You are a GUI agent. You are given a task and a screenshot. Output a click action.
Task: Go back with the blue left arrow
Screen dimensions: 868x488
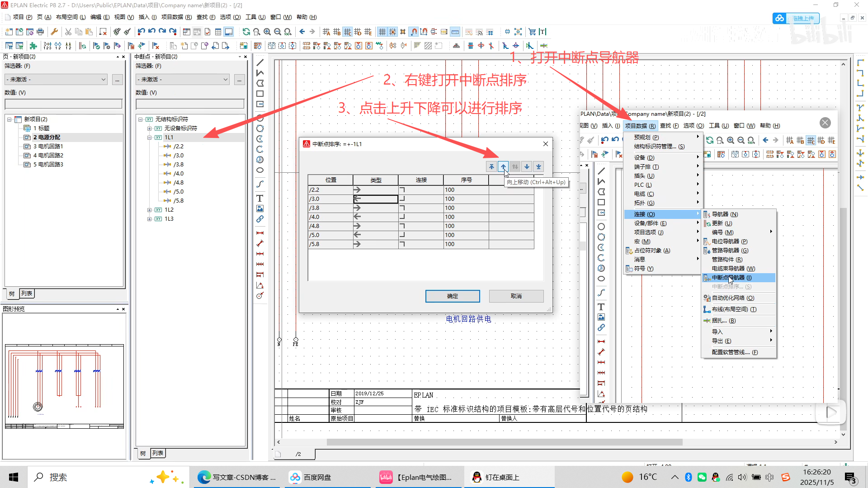(x=302, y=32)
